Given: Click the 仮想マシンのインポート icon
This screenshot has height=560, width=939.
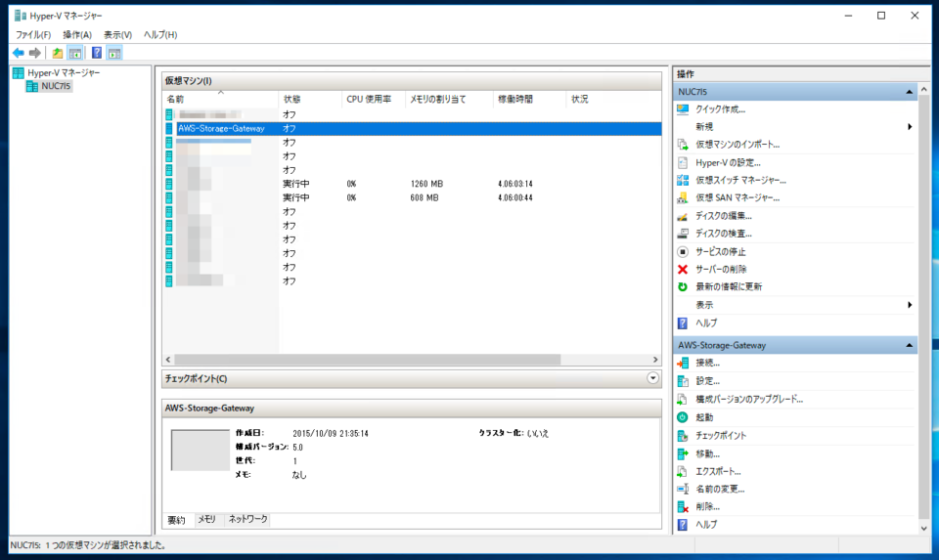Looking at the screenshot, I should 683,145.
